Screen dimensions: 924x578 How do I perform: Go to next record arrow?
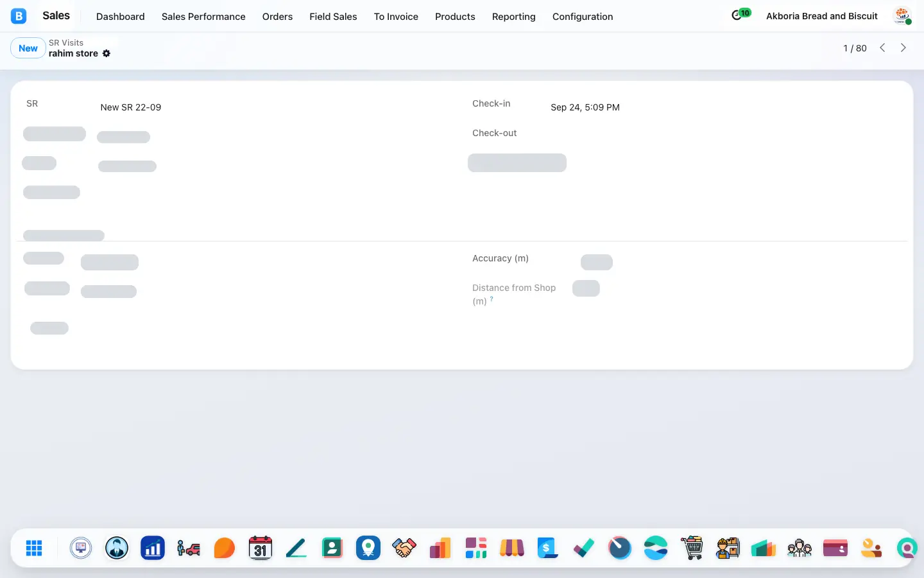tap(903, 48)
